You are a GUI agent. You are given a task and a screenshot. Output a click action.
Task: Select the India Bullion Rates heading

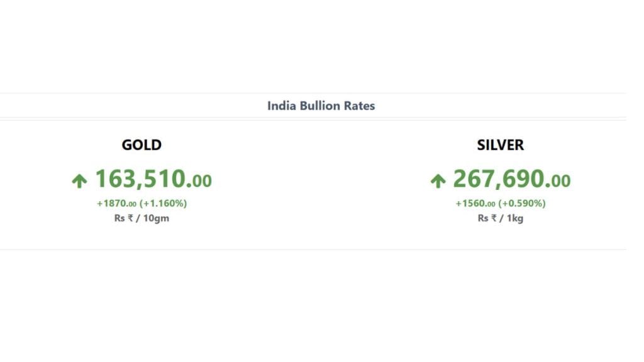321,106
